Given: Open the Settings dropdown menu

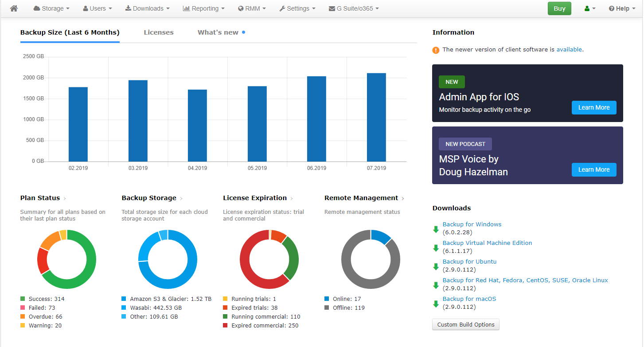Looking at the screenshot, I should (297, 8).
